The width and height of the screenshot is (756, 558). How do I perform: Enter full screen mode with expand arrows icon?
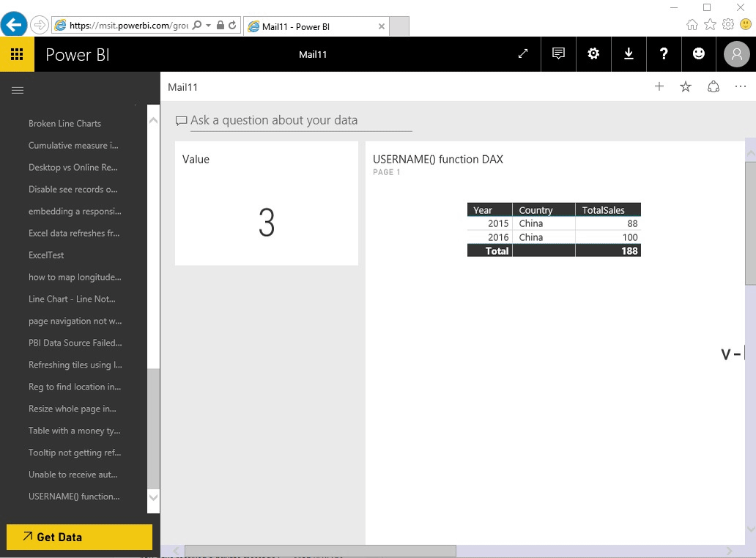(x=523, y=54)
